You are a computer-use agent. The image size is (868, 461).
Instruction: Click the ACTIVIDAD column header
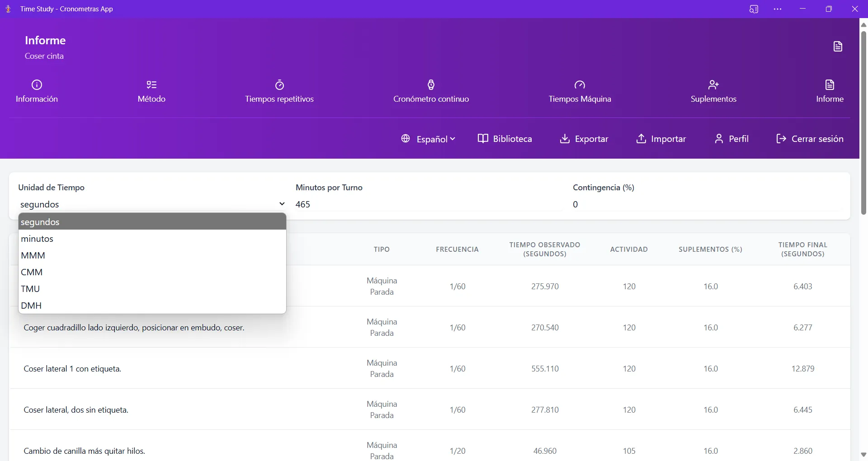point(629,249)
